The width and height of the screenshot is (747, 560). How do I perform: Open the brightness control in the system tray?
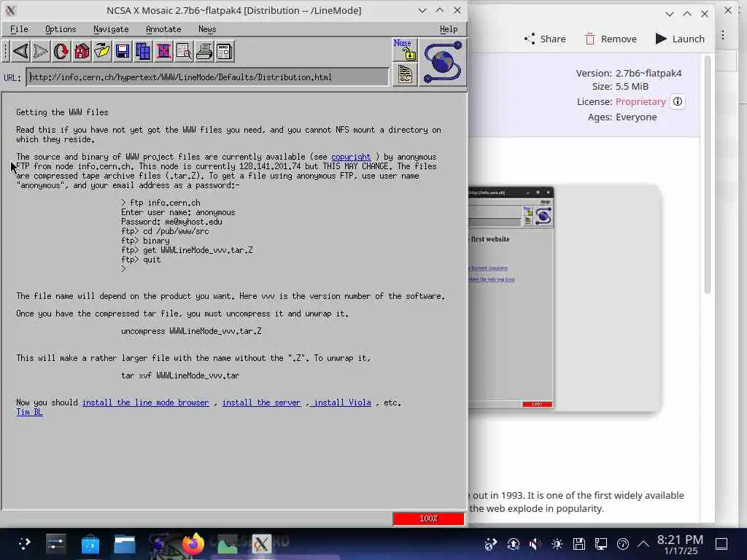[557, 544]
